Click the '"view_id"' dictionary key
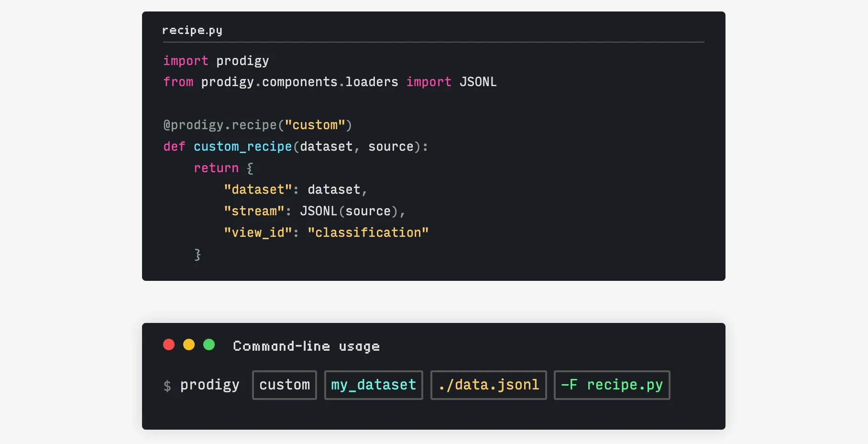The height and width of the screenshot is (444, 868). click(x=258, y=233)
